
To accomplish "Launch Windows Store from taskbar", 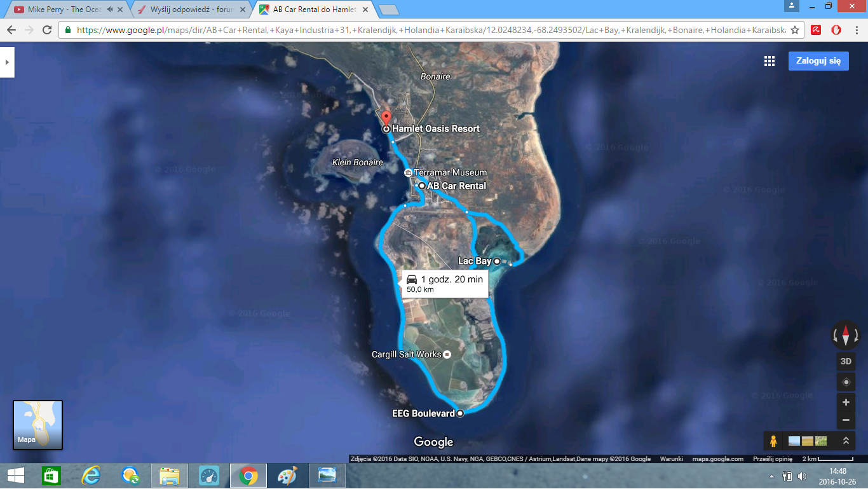I will [51, 476].
